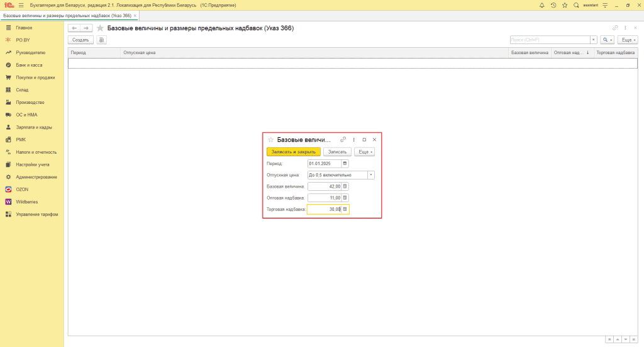
Task: Open the history clock icon
Action: [x=553, y=5]
